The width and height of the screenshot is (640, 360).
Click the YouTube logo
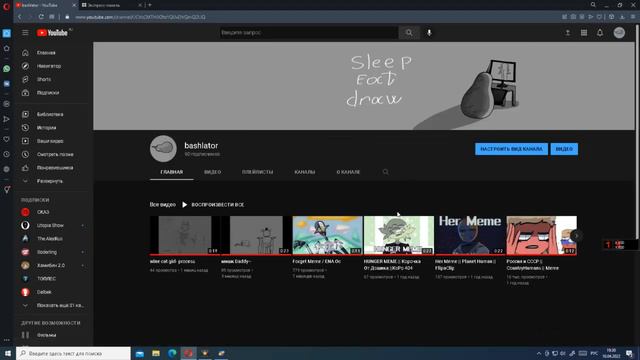coord(53,33)
